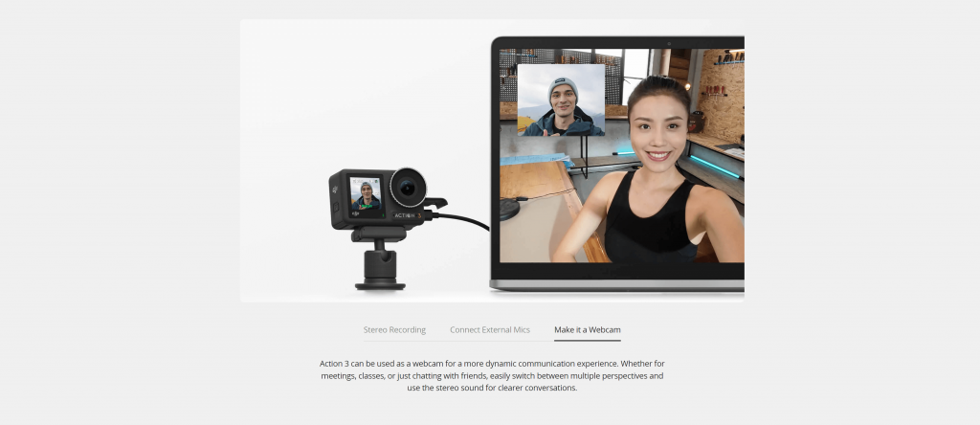Image resolution: width=980 pixels, height=425 pixels.
Task: Open the Connect External Mics tab
Action: pyautogui.click(x=489, y=330)
